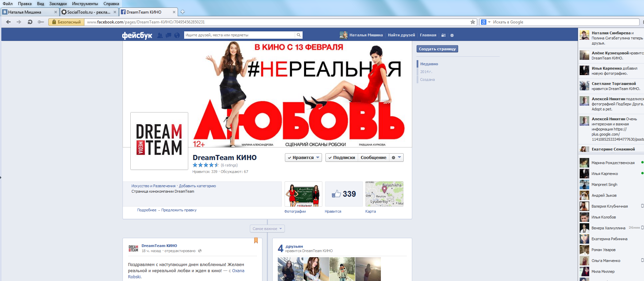
Task: Click the (6 ratings) link
Action: point(229,165)
